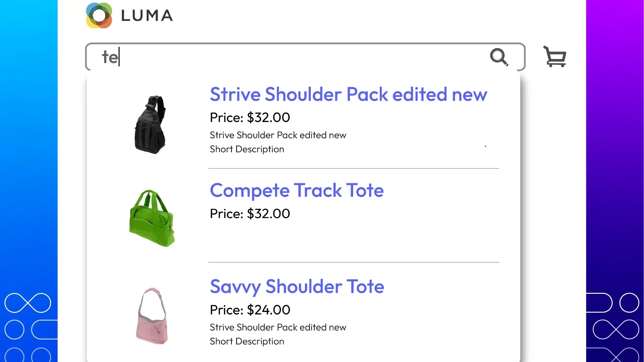Open the Strive Shoulder Pack edited new title
The width and height of the screenshot is (644, 362).
(348, 94)
